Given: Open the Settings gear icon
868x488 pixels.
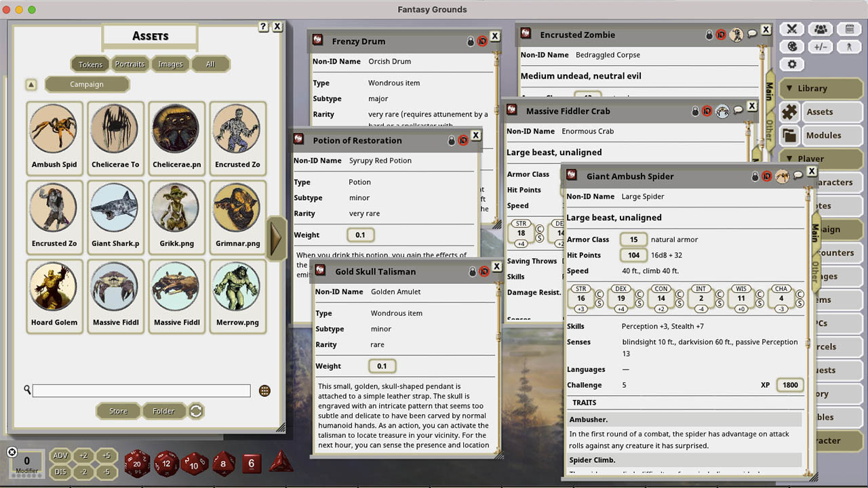Looking at the screenshot, I should [791, 64].
